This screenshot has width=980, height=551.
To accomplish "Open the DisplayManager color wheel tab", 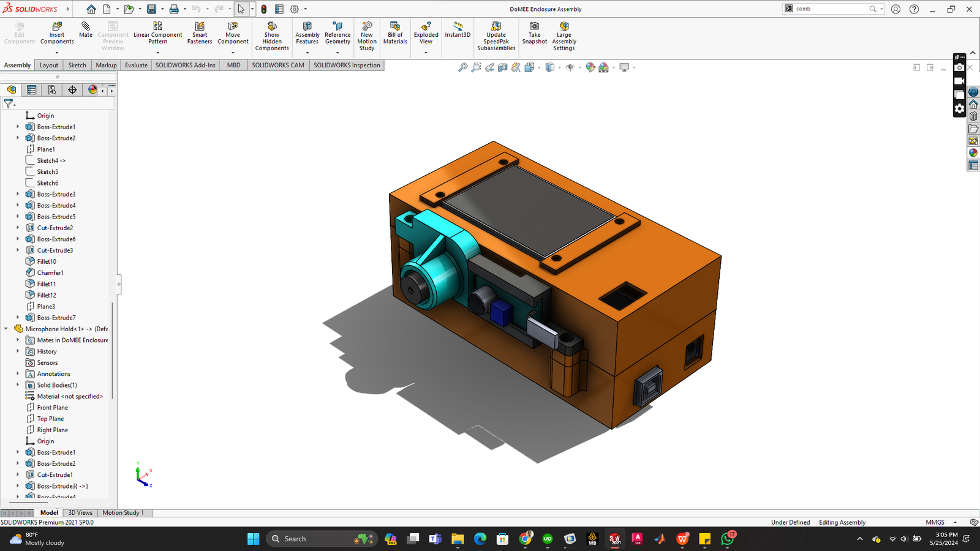I will pyautogui.click(x=92, y=90).
